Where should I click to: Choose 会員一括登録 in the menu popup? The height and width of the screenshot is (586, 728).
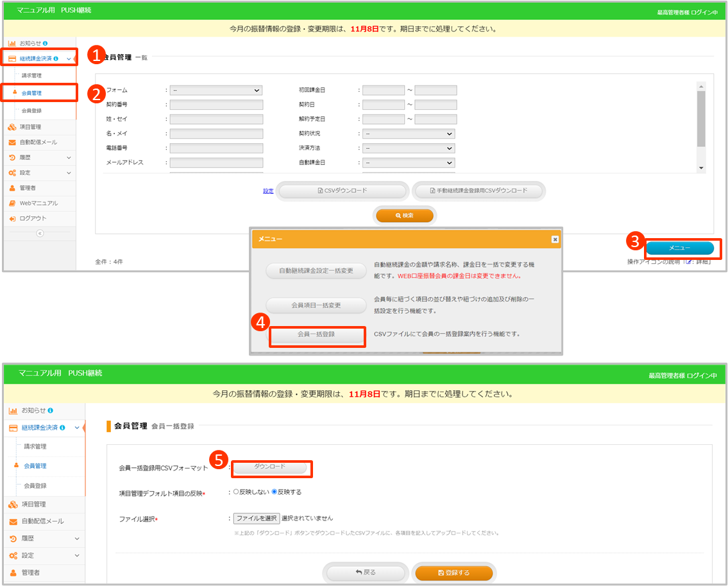(316, 334)
